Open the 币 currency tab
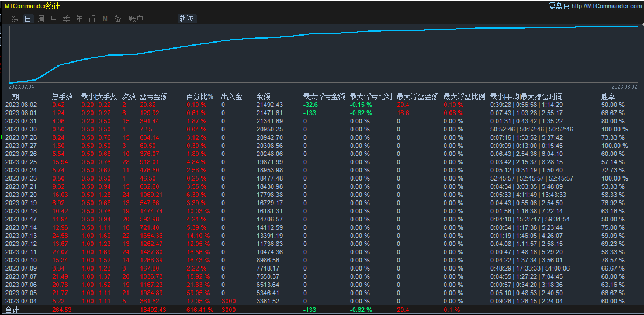The width and height of the screenshot is (644, 315). (x=92, y=19)
